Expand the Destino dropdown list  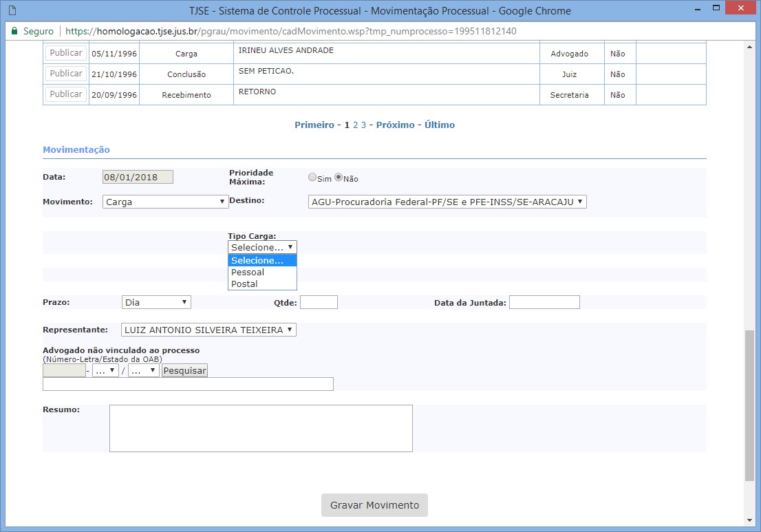[447, 202]
